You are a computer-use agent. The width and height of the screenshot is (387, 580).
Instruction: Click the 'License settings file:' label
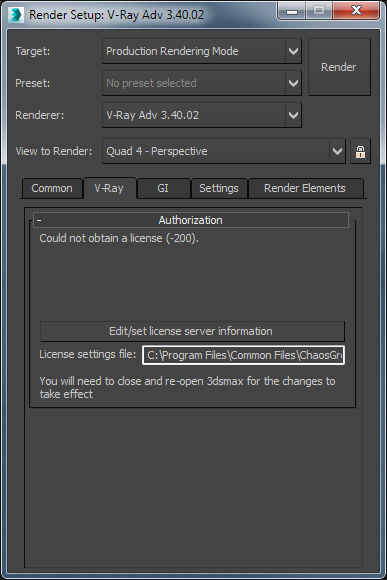[x=88, y=354]
